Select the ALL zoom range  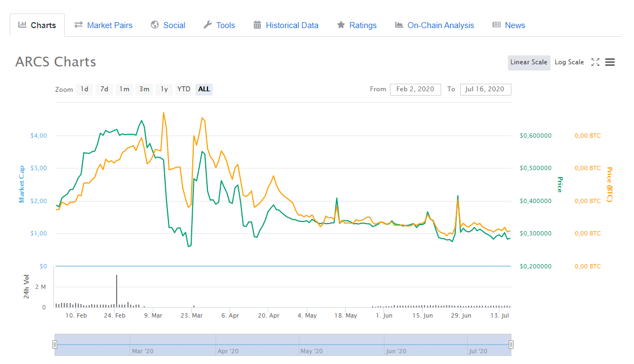204,89
